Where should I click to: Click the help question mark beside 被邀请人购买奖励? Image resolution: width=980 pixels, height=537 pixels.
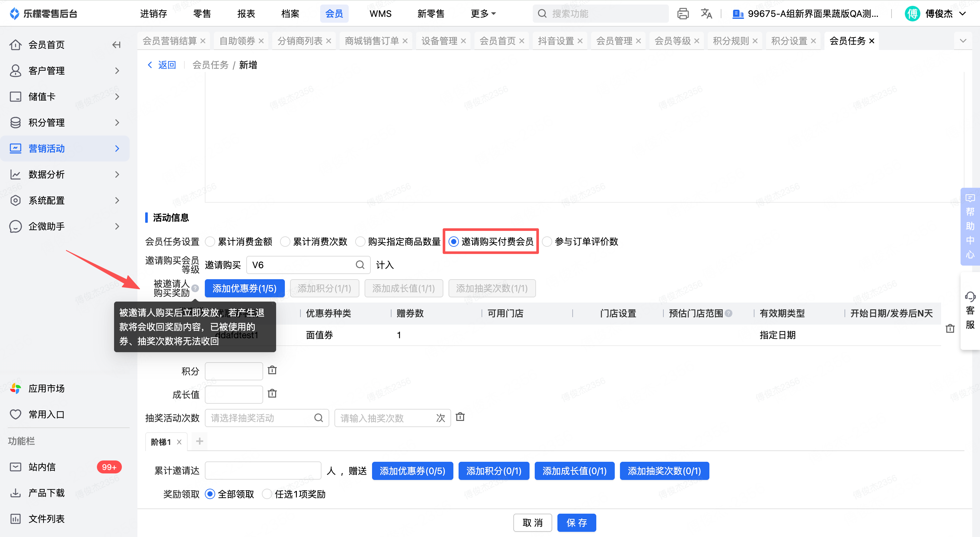(x=195, y=289)
